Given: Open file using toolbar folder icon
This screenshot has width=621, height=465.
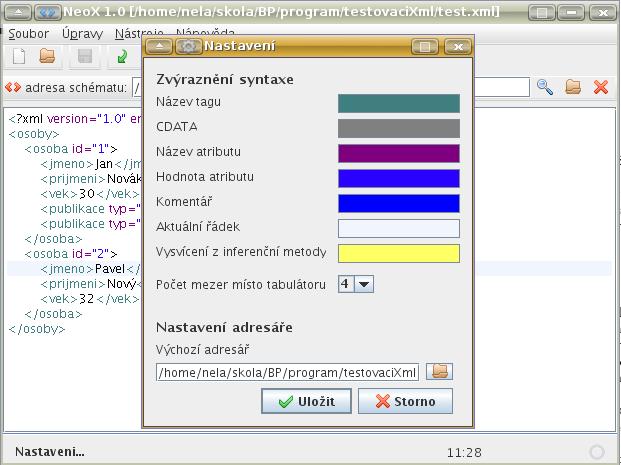Looking at the screenshot, I should [x=48, y=56].
